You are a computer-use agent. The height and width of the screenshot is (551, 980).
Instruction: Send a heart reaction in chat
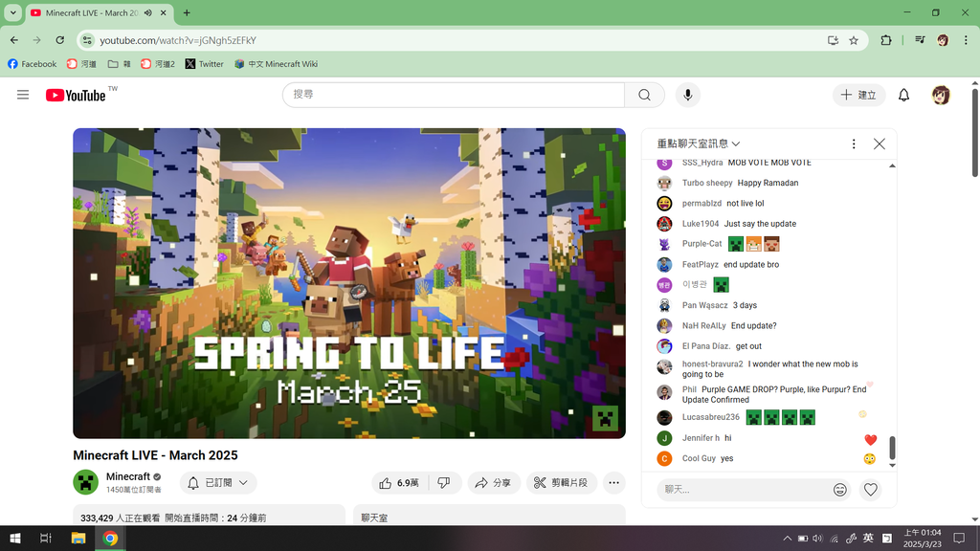871,490
